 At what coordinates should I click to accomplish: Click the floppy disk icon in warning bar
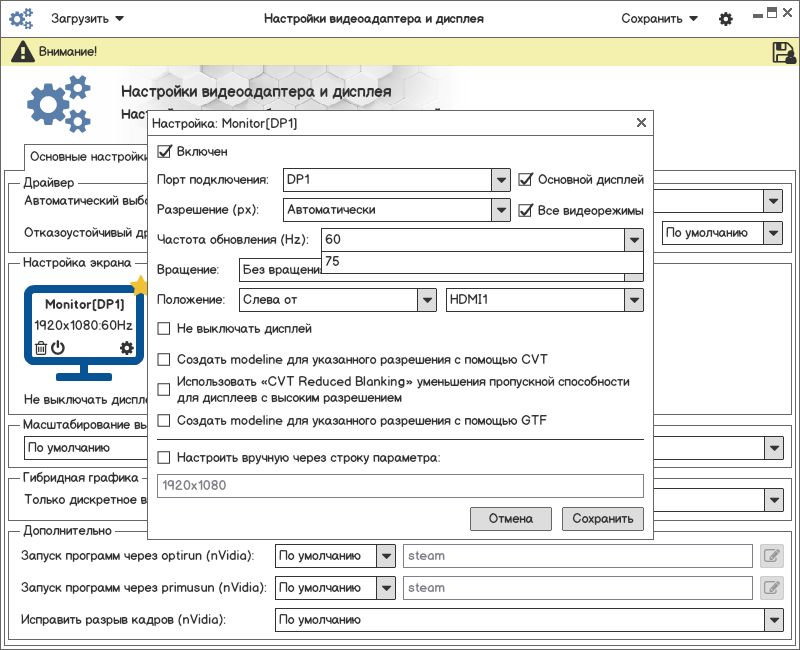[783, 52]
